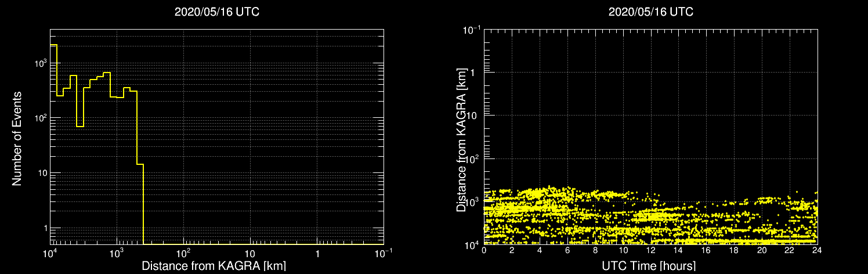Click the Number of Events axis label
The height and width of the screenshot is (274, 868).
click(17, 138)
